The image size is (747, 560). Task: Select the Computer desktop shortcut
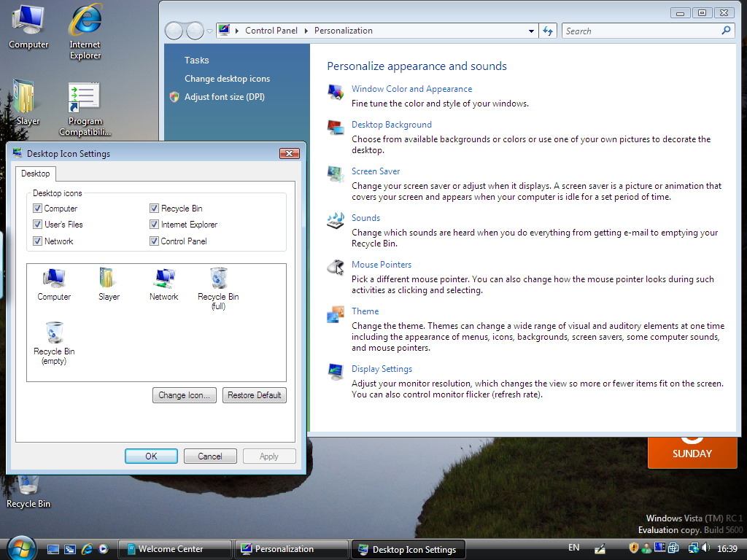coord(28,27)
